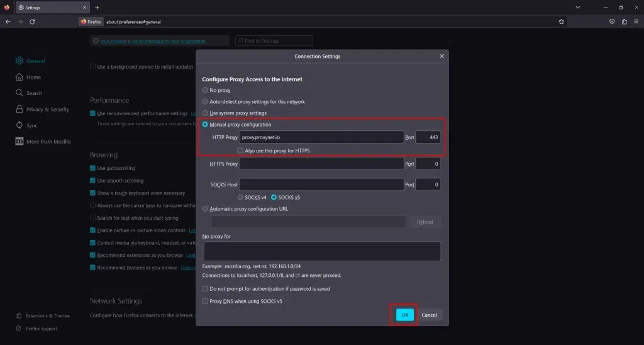Toggle Use a background service to install updates
The height and width of the screenshot is (345, 644).
(x=93, y=67)
